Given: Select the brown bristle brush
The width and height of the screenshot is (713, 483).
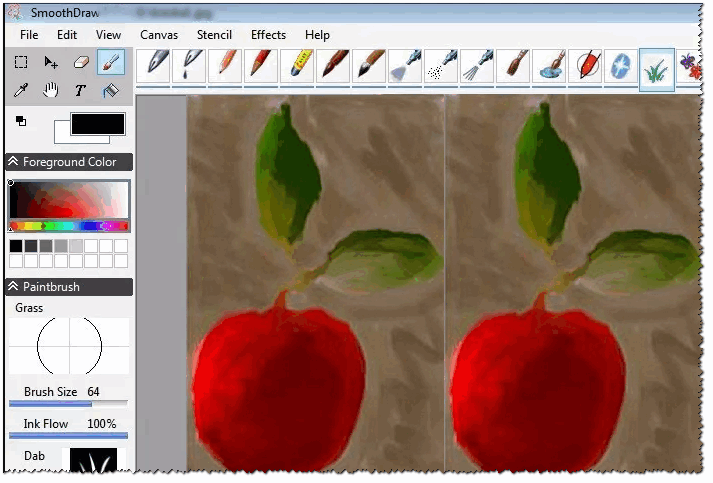Looking at the screenshot, I should tap(333, 66).
